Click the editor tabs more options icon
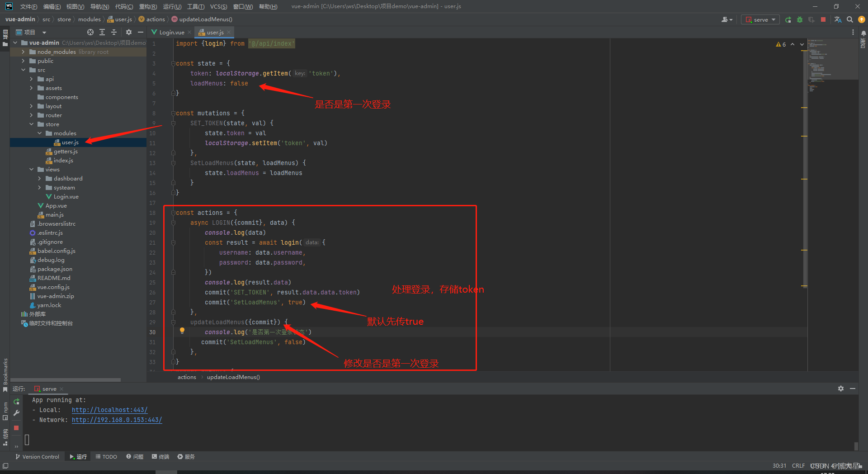 click(853, 32)
